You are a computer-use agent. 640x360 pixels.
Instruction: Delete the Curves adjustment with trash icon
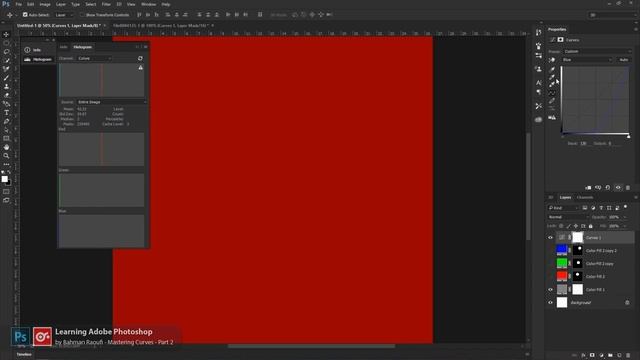(628, 188)
